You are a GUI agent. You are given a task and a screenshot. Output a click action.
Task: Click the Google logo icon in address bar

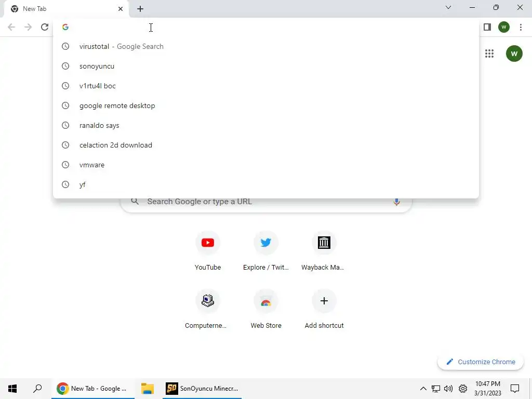[65, 27]
